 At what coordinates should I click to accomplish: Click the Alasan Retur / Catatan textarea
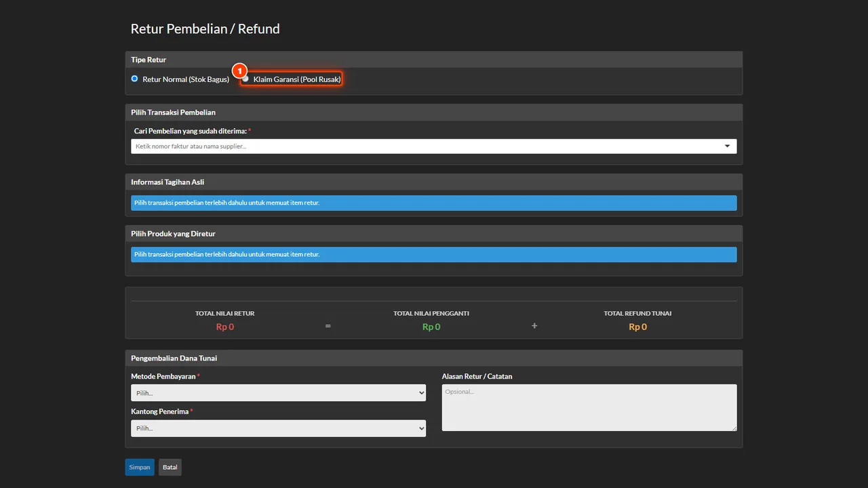(589, 407)
